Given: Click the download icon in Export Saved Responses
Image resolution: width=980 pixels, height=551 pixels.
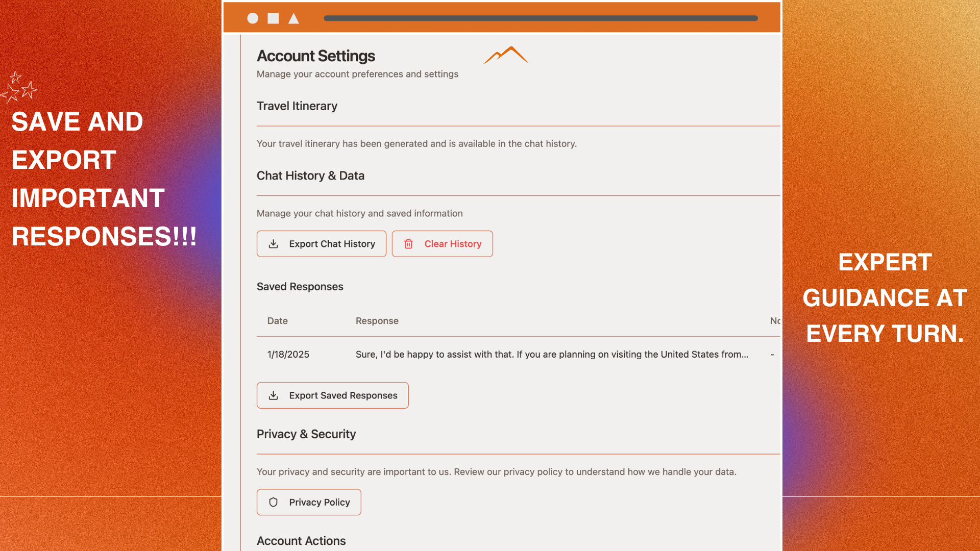Looking at the screenshot, I should click(x=274, y=395).
